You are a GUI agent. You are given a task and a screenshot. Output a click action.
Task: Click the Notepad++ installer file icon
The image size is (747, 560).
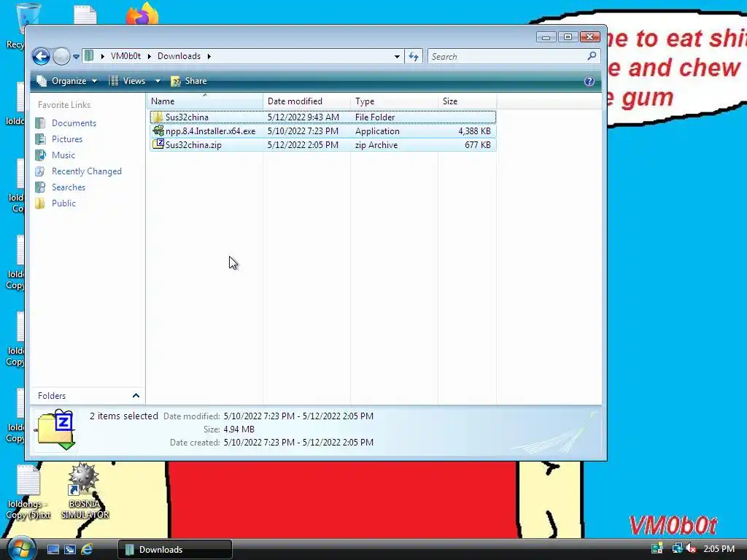(158, 131)
